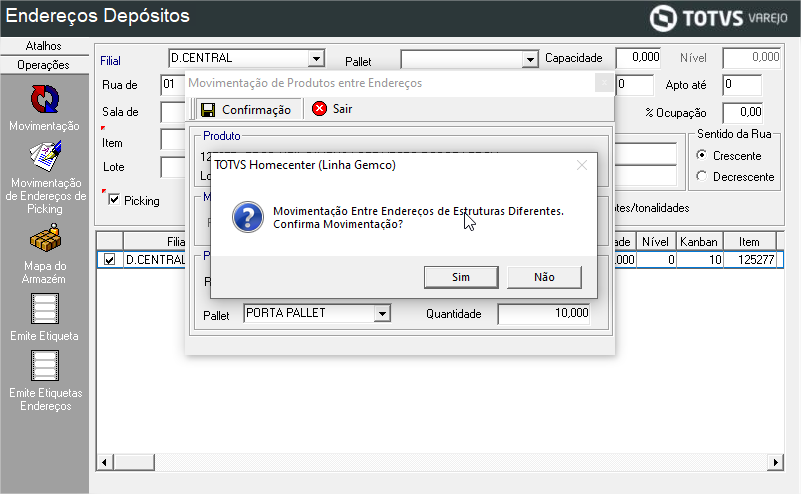Click the horizontal scrollbar thumb

tap(133, 462)
